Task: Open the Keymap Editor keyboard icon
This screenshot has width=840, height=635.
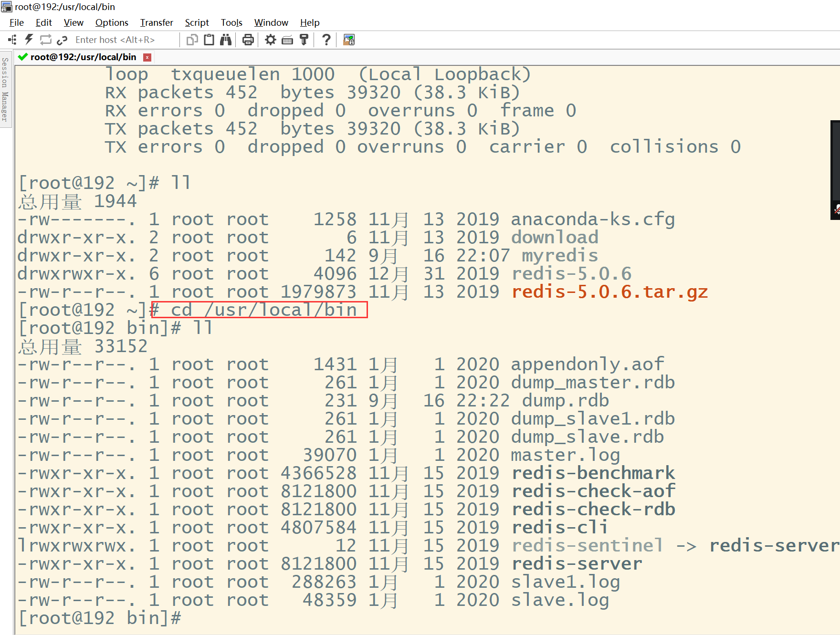Action: click(287, 40)
